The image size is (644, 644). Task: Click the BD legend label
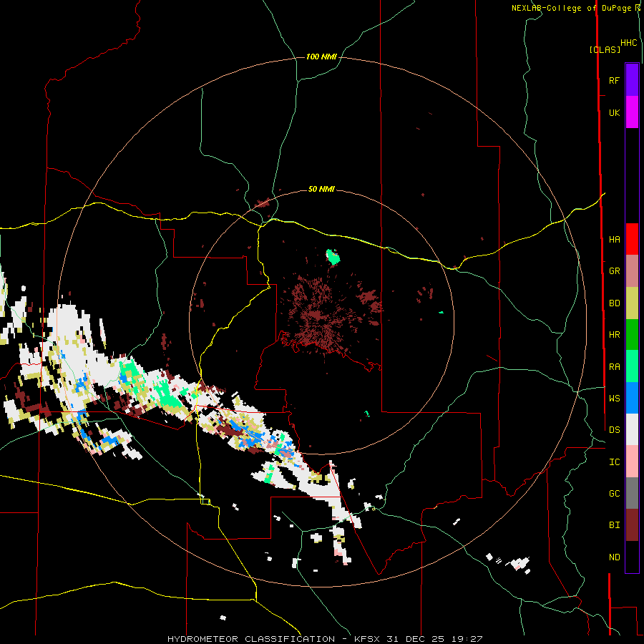[x=615, y=303]
